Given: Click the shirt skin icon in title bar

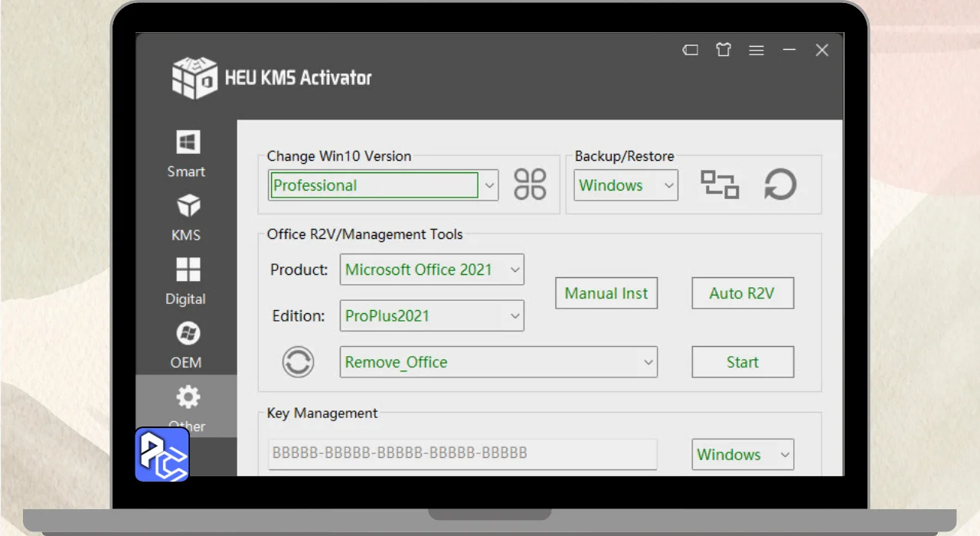Looking at the screenshot, I should (724, 50).
